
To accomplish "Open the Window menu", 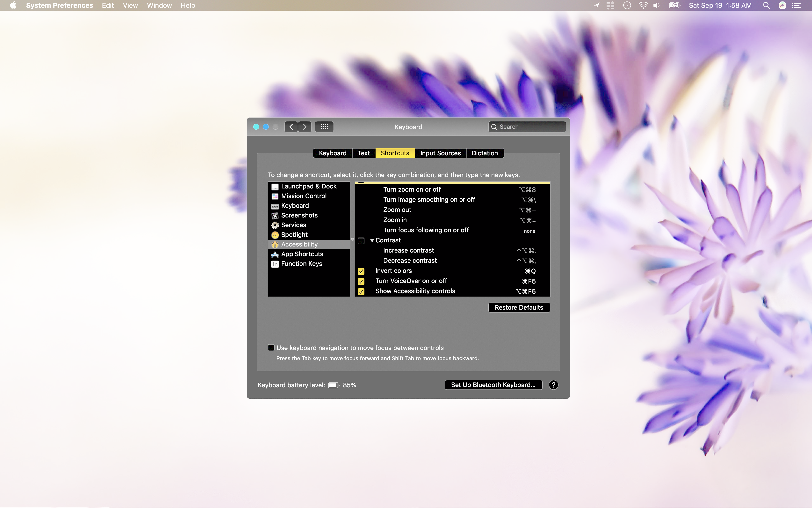I will (x=159, y=5).
